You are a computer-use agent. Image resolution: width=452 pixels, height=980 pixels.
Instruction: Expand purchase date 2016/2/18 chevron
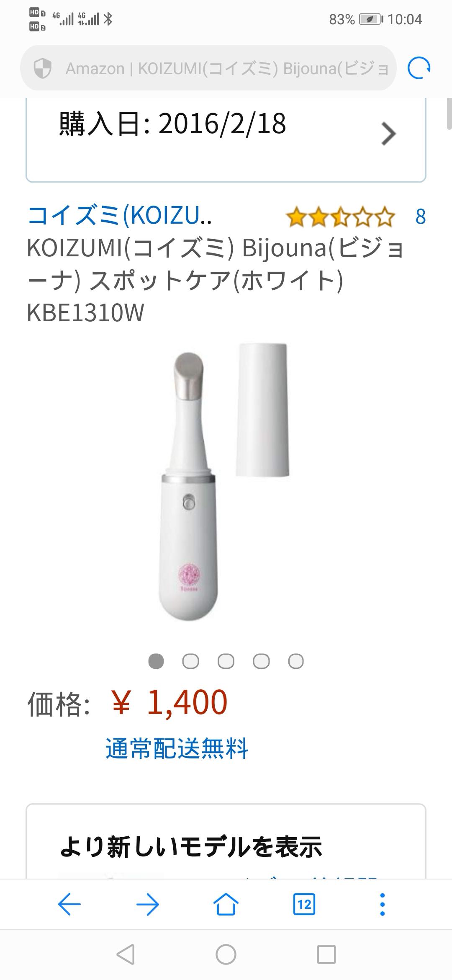[389, 134]
